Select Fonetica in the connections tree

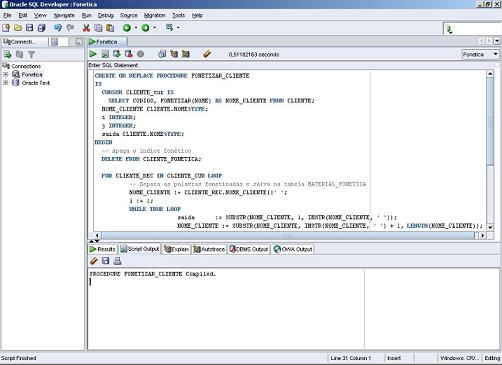pyautogui.click(x=32, y=74)
